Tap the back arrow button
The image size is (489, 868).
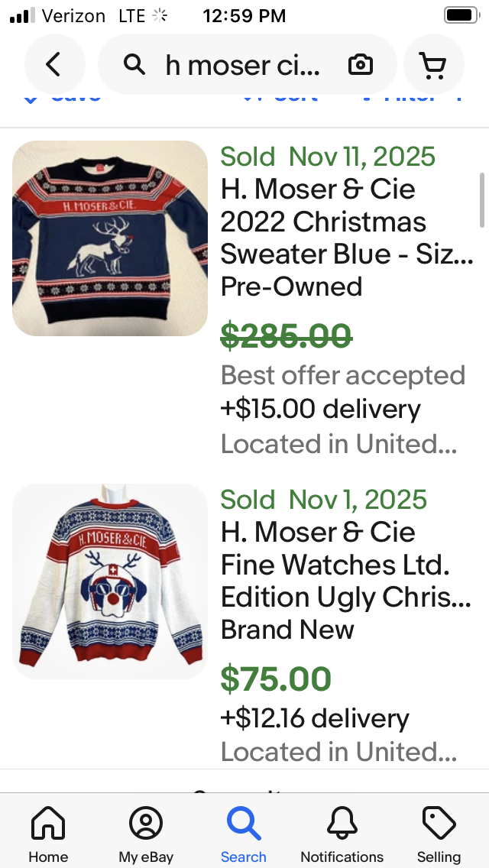tap(53, 65)
